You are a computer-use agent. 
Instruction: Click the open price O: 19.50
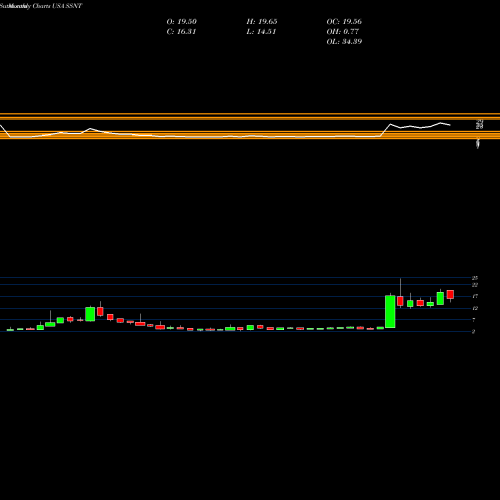tap(181, 22)
